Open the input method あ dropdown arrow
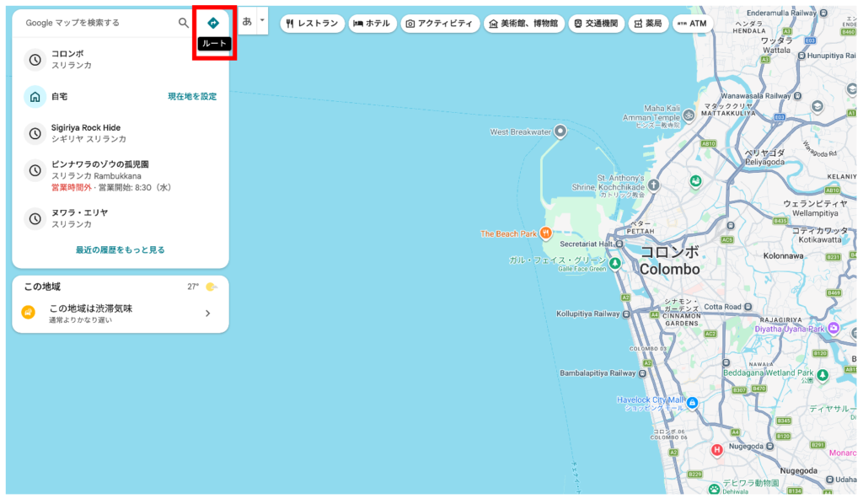Image resolution: width=863 pixels, height=504 pixels. 261,19
